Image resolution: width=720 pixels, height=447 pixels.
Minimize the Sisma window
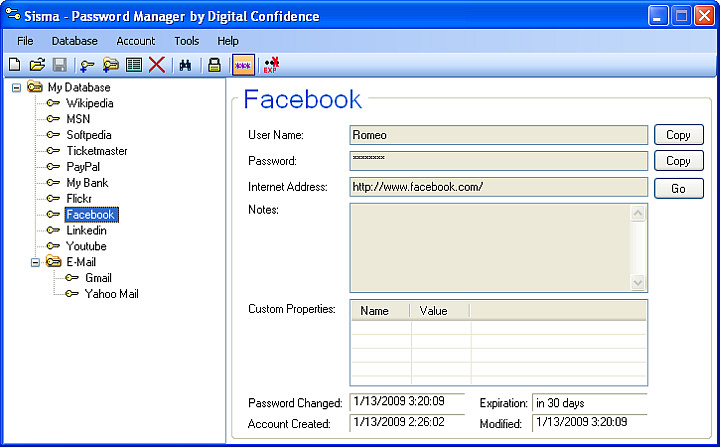tap(658, 16)
